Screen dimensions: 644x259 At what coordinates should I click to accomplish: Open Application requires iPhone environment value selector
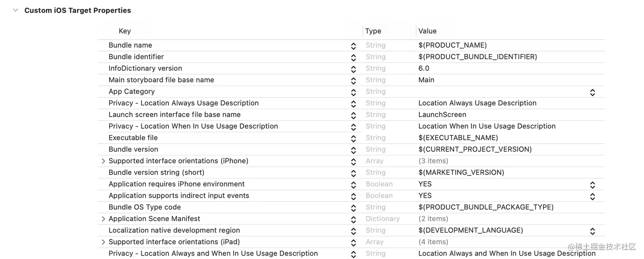coord(592,184)
